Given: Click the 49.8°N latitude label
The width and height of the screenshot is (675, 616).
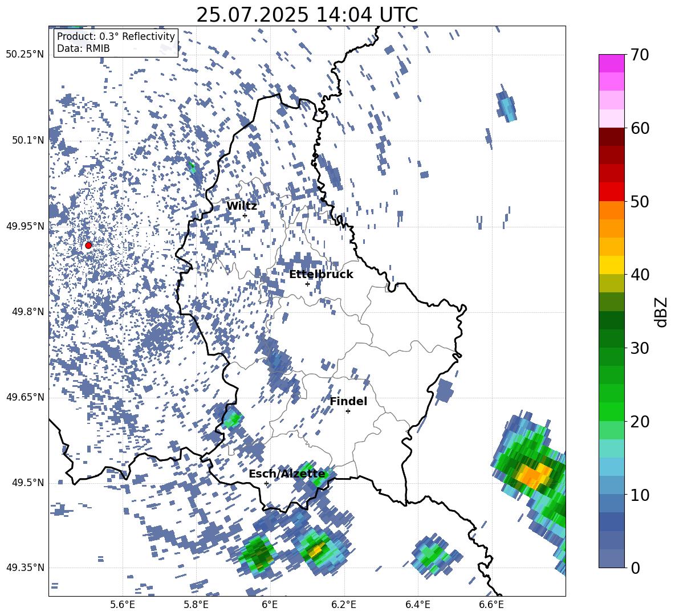Looking at the screenshot, I should pos(28,312).
